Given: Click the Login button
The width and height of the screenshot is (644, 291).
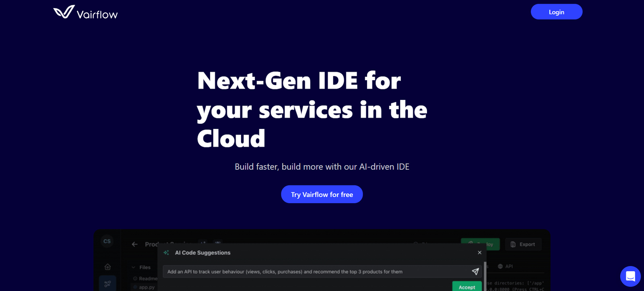Looking at the screenshot, I should click(x=556, y=12).
